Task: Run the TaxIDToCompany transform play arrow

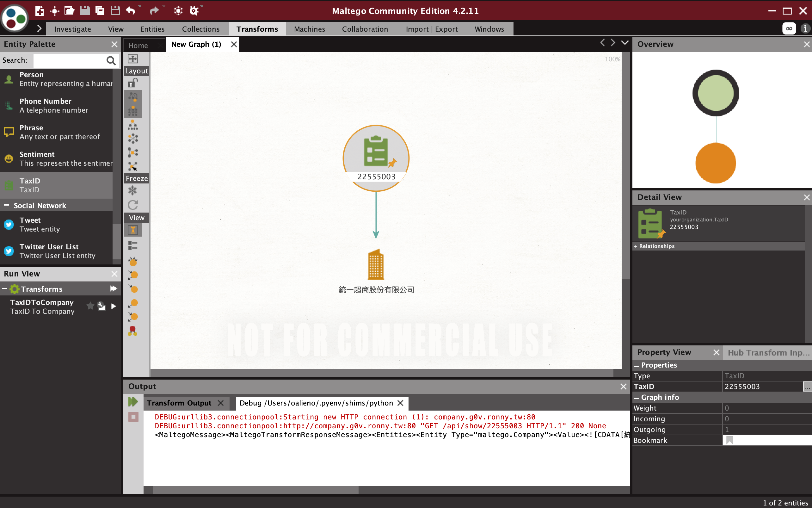Action: tap(114, 306)
